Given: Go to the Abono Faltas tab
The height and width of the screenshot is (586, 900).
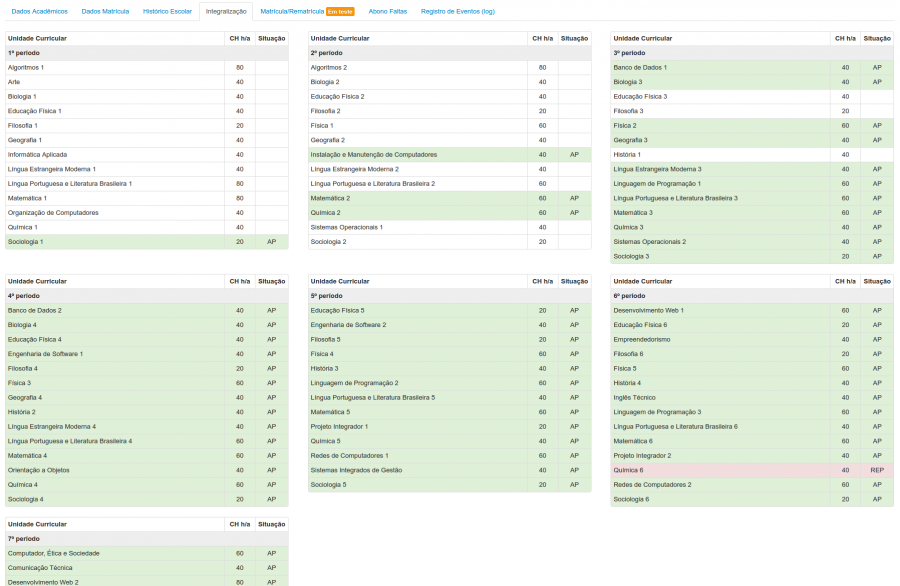Looking at the screenshot, I should [x=387, y=11].
